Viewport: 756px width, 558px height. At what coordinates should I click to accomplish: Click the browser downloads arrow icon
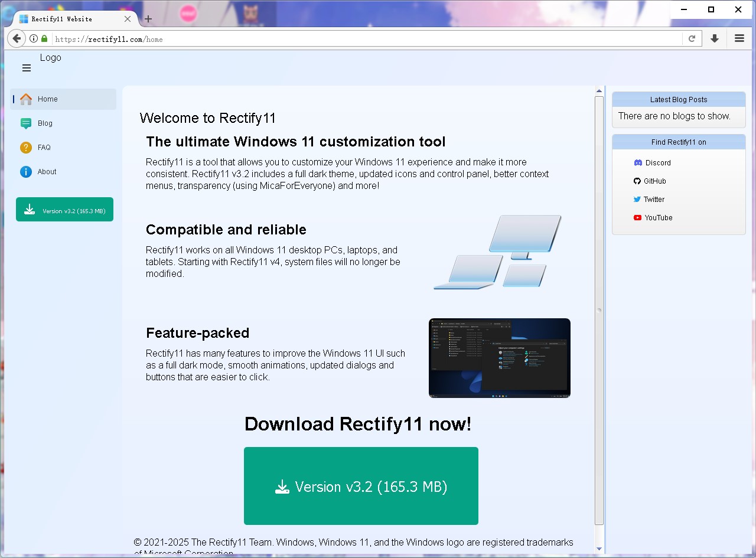pyautogui.click(x=715, y=38)
